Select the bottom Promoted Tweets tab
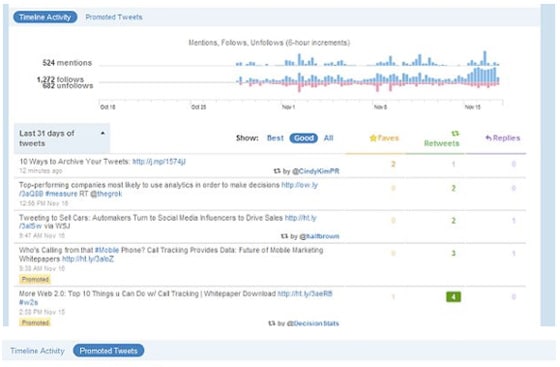This screenshot has width=560, height=367. (109, 351)
